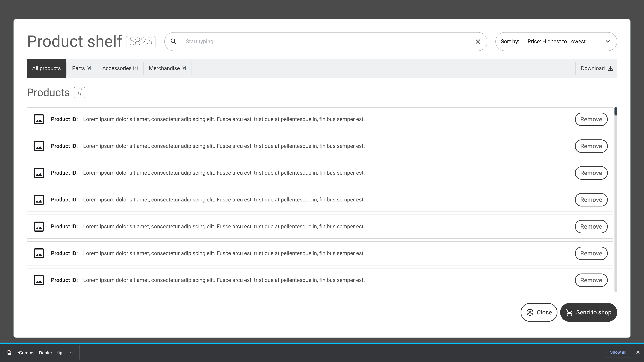This screenshot has width=644, height=362.
Task: Switch to the Merchandise tab
Action: [x=167, y=68]
